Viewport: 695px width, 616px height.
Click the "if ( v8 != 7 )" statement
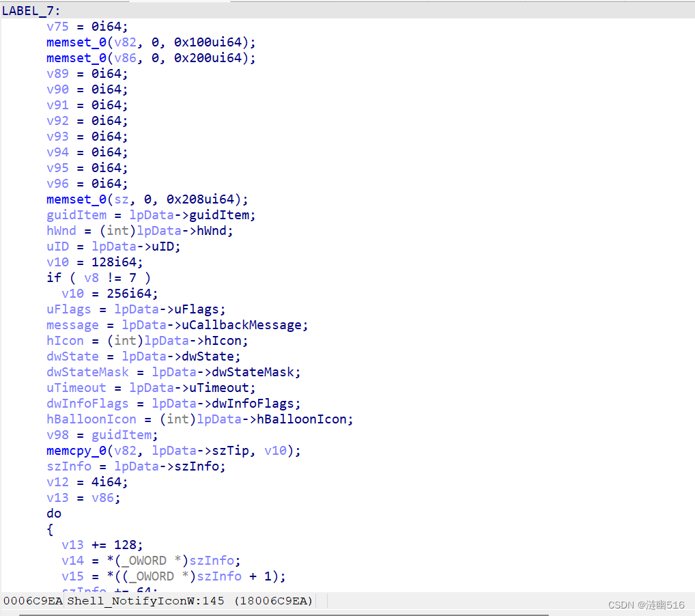click(x=98, y=278)
